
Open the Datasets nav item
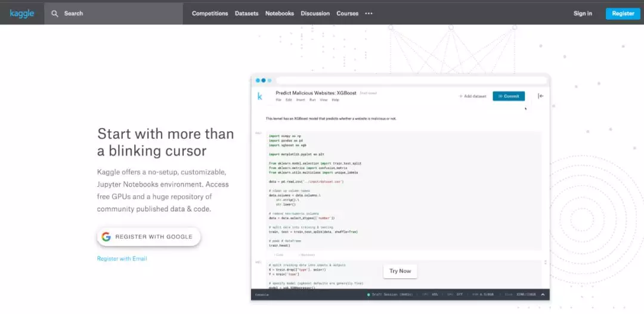point(246,14)
